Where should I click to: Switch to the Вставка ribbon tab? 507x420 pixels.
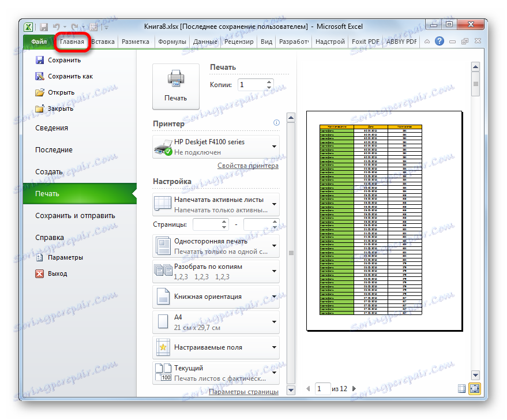(103, 42)
